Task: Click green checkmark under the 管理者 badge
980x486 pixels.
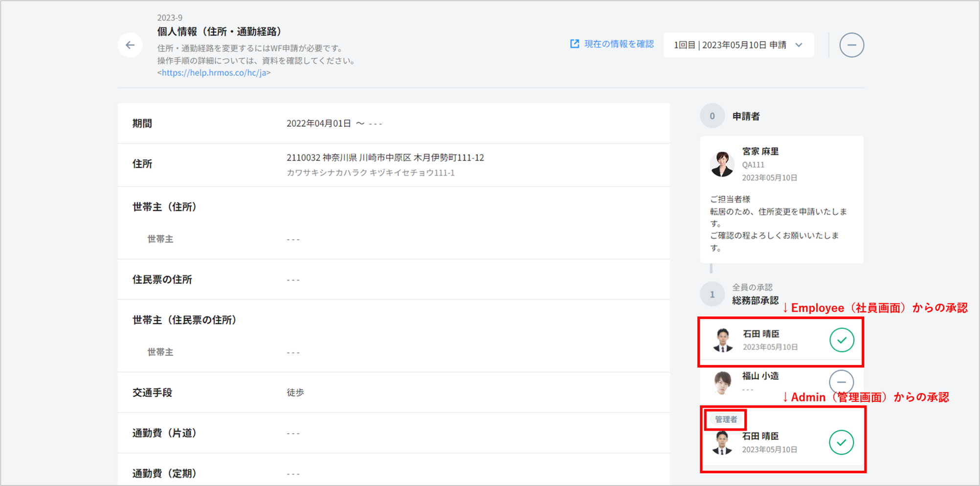Action: (x=841, y=442)
